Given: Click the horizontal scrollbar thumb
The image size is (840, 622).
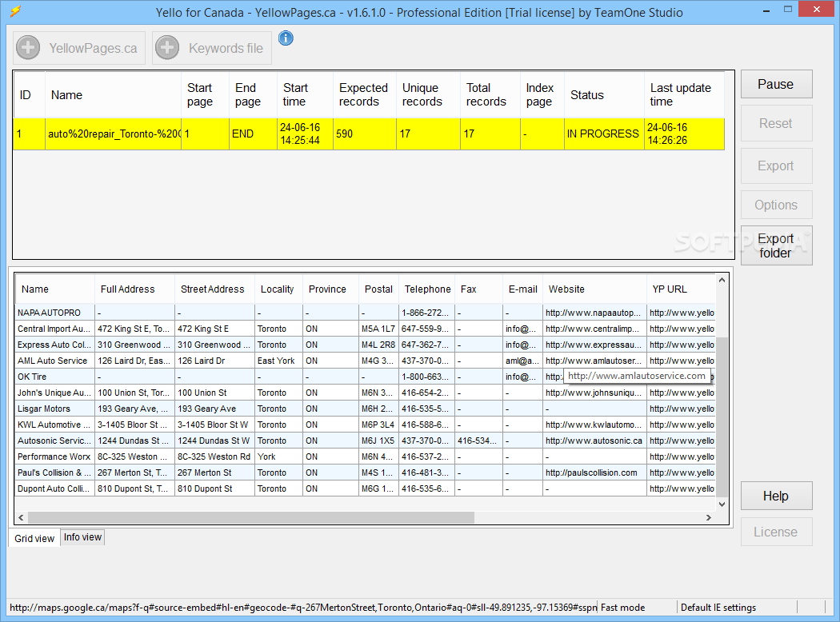Looking at the screenshot, I should click(x=250, y=517).
